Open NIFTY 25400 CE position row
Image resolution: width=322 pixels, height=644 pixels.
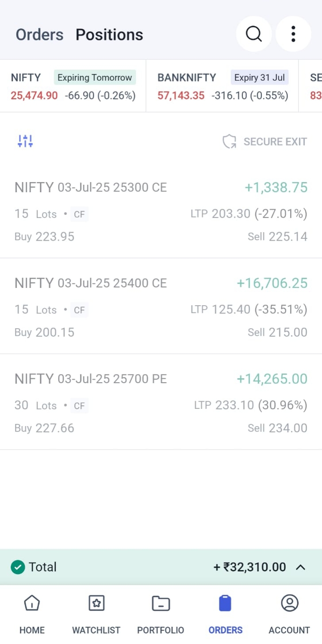coord(161,307)
